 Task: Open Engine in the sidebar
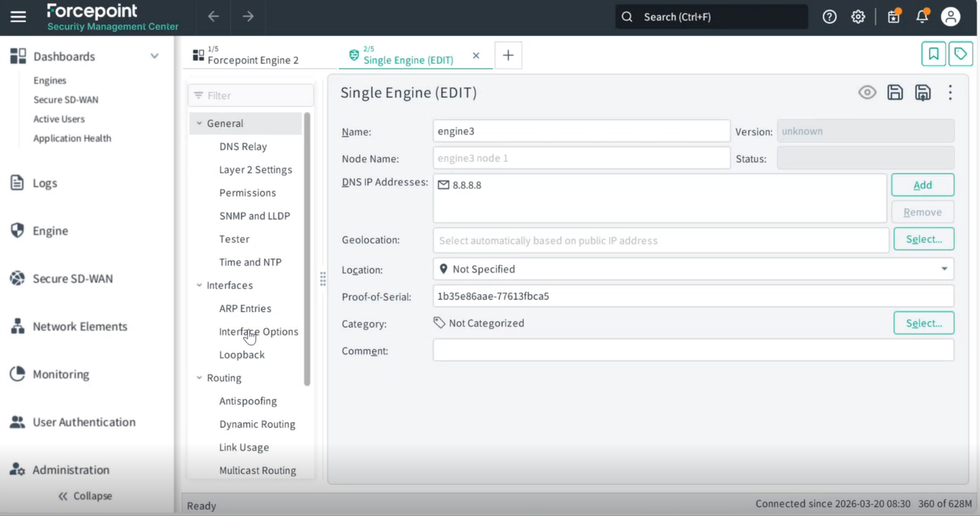[50, 231]
